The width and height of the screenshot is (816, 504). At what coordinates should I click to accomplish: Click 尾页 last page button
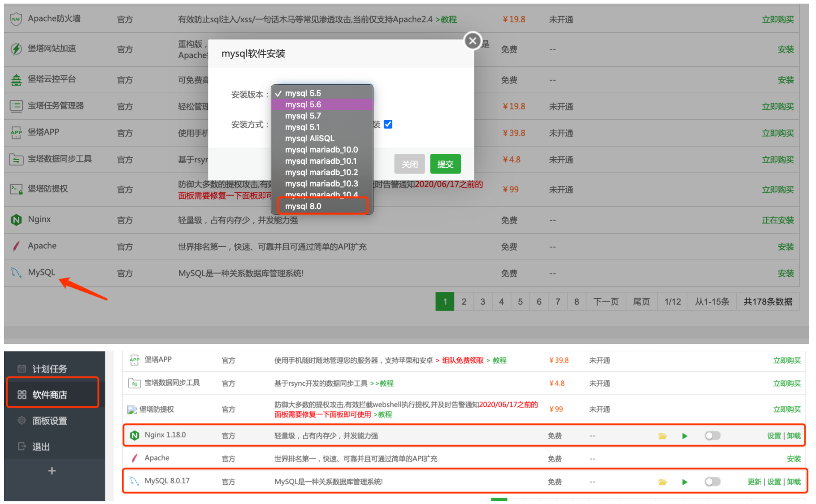(x=641, y=301)
